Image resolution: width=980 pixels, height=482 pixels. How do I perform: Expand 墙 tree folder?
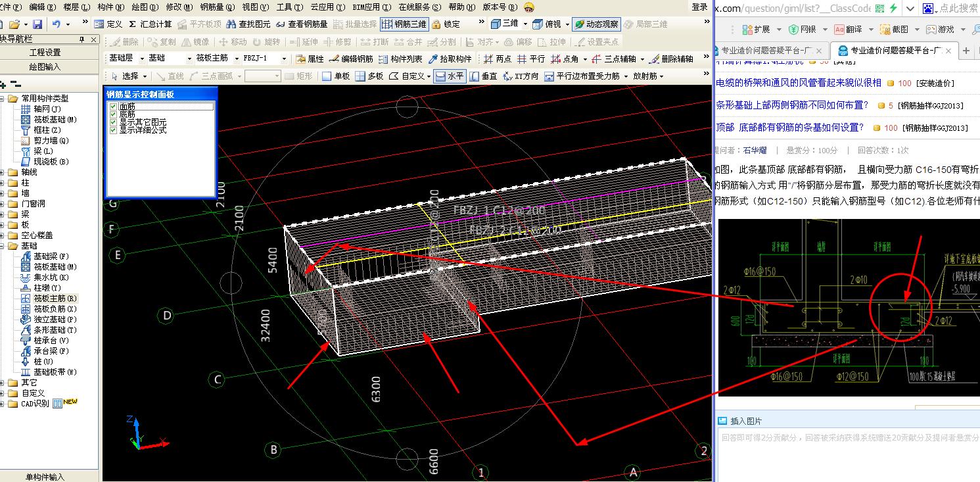(3, 193)
